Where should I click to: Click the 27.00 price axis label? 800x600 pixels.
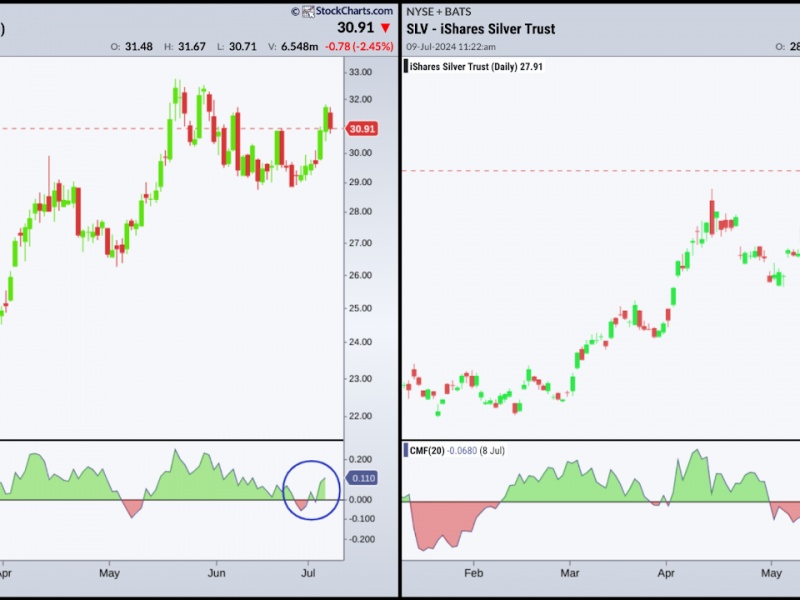(x=360, y=243)
